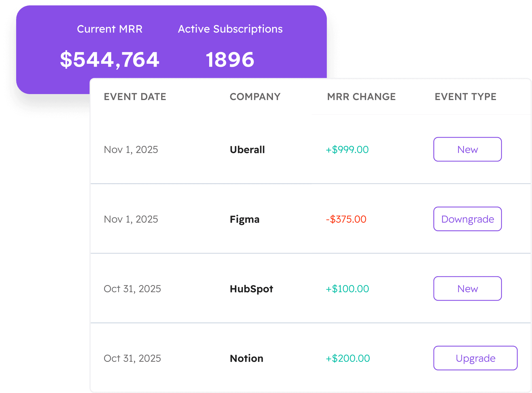Click the COMPANY column header
Screen dimensions: 532x393
[x=255, y=97]
